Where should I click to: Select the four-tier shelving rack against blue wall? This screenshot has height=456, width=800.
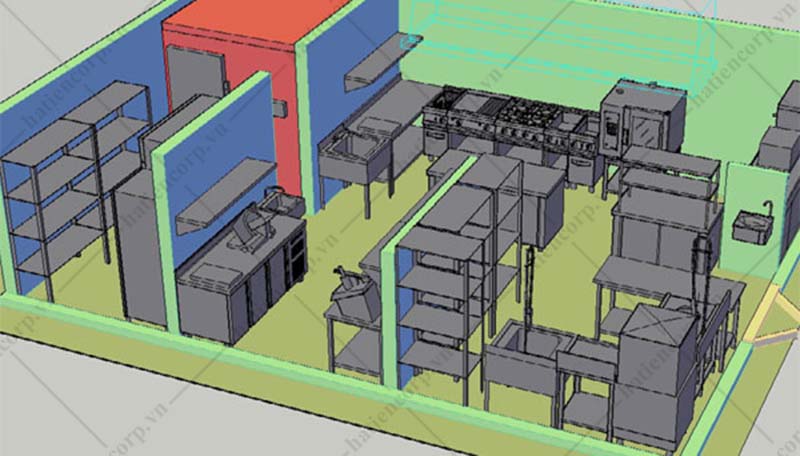77,189
